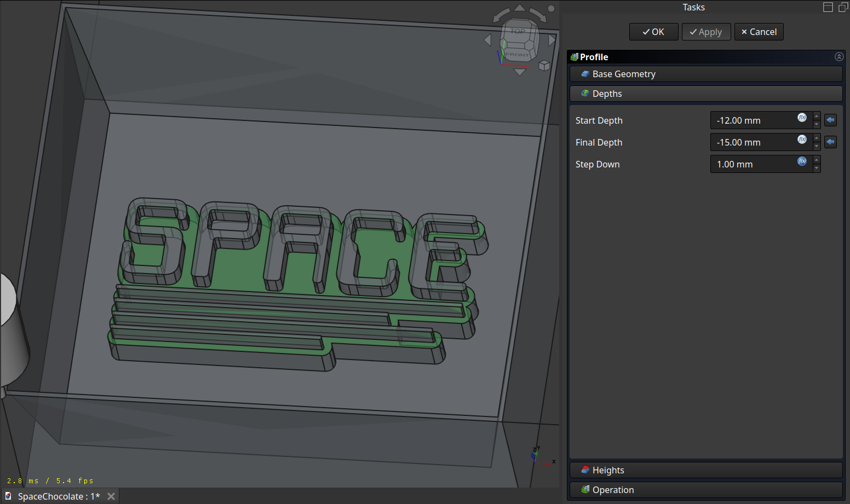Decrease Start Depth with down arrow
This screenshot has width=850, height=504.
pos(817,125)
